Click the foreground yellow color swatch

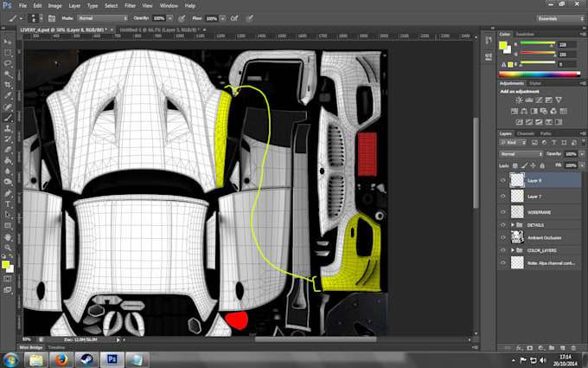pyautogui.click(x=6, y=265)
